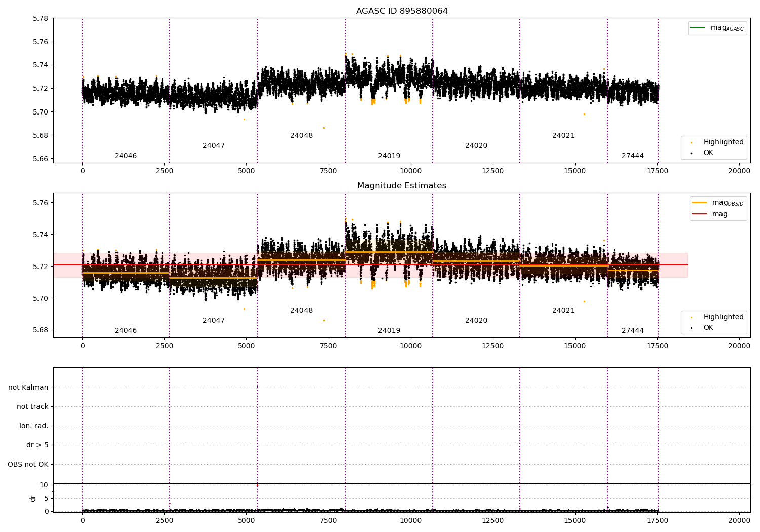The image size is (760, 532).
Task: Click the 10 tick label on dr axis
Action: 44,485
